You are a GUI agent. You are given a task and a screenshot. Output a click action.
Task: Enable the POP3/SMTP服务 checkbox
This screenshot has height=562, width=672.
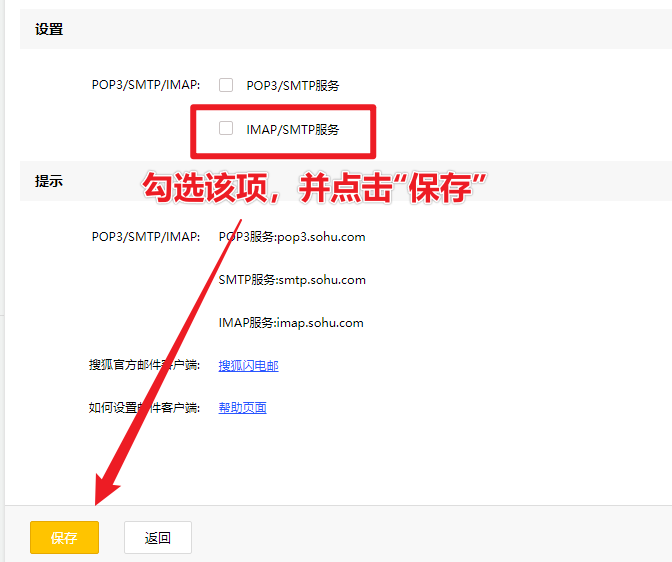(x=226, y=85)
